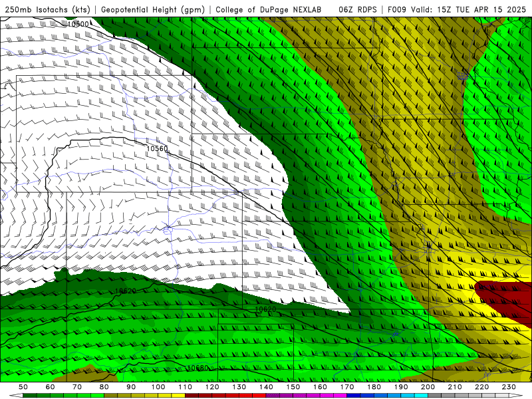Click the dark maroon swatch just after 110
532x399 pixels.
click(192, 396)
